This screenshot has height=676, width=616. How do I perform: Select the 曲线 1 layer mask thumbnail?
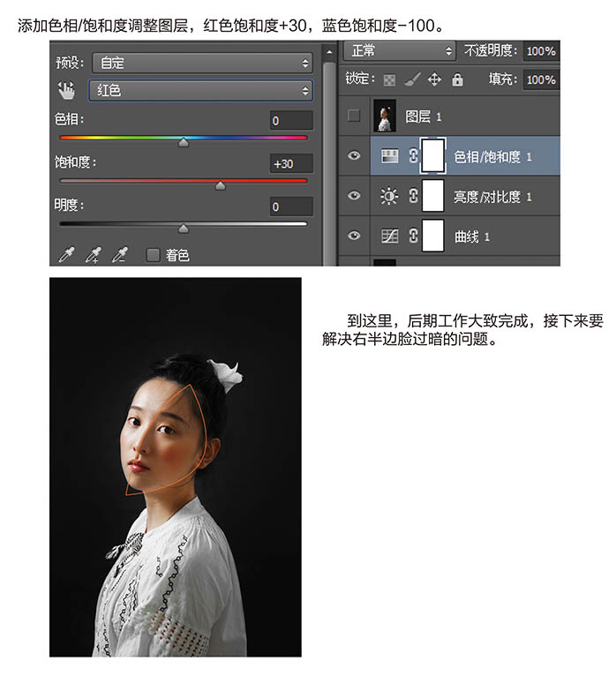[x=432, y=236]
